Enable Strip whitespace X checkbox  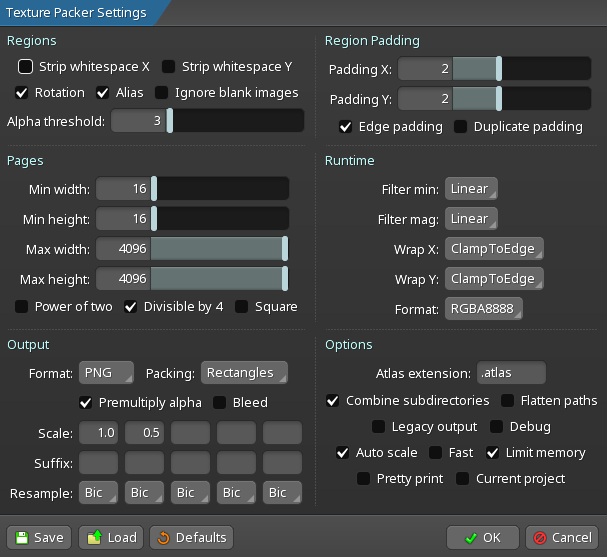tap(26, 67)
